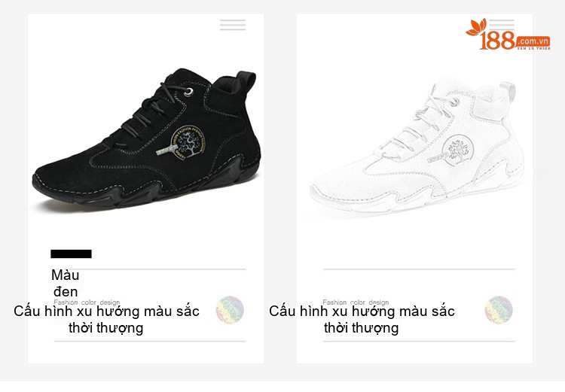The width and height of the screenshot is (565, 392).
Task: Click the tree emblem on the white shoe
Action: coord(458,150)
